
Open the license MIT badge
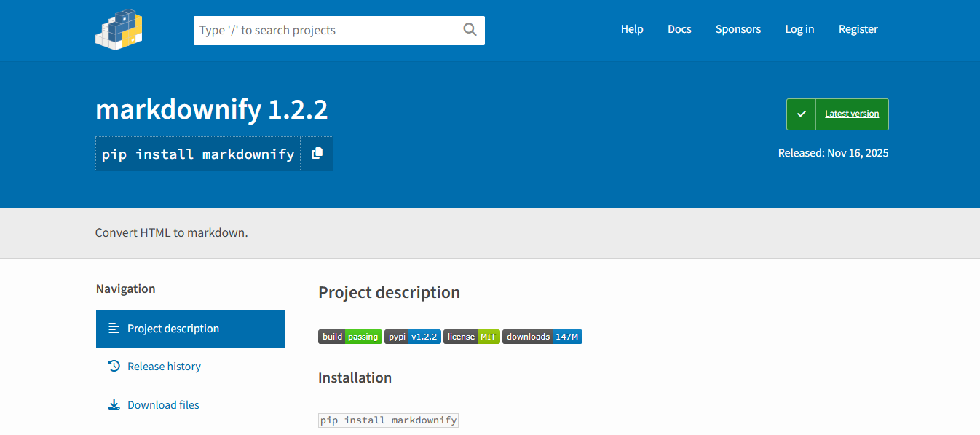click(x=472, y=337)
